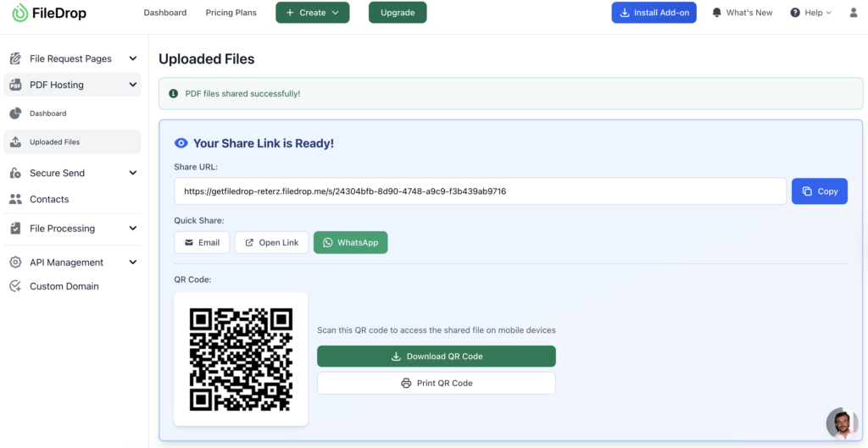Expand the API Management chevron
The width and height of the screenshot is (868, 448).
(133, 263)
